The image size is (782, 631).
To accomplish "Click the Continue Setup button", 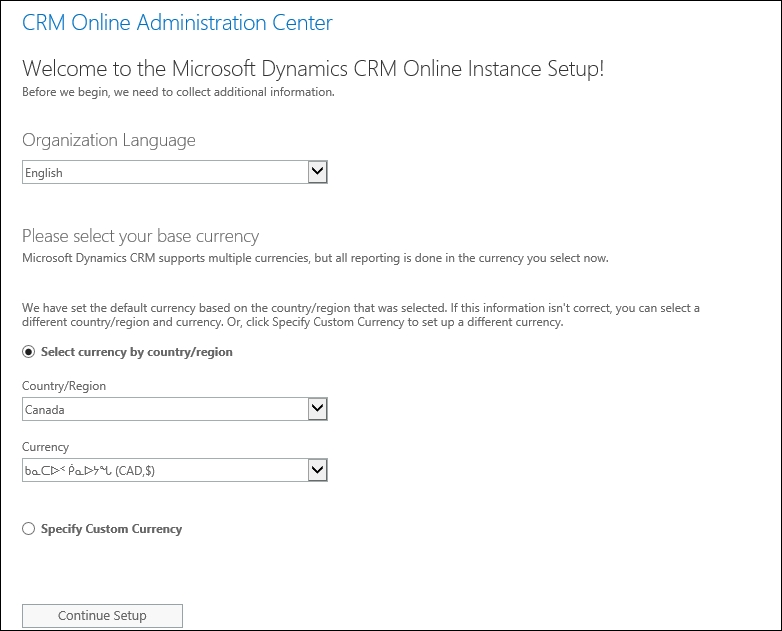I will 102,616.
